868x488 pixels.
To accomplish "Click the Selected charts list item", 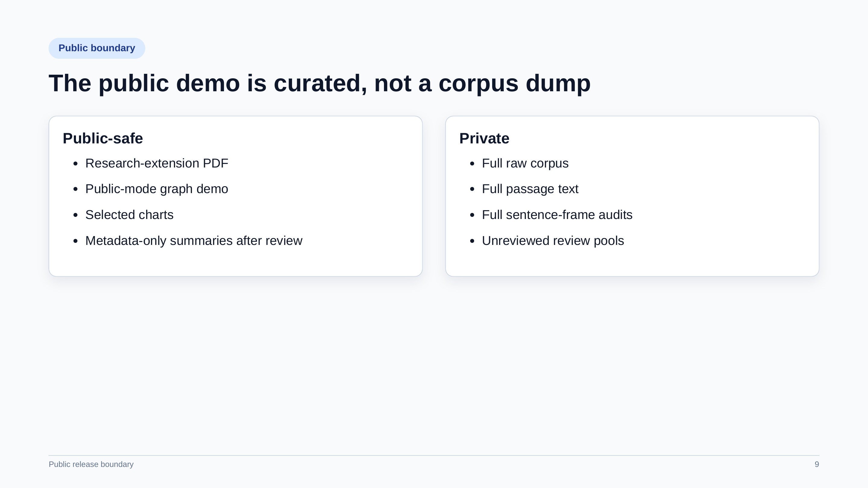I will pos(129,215).
